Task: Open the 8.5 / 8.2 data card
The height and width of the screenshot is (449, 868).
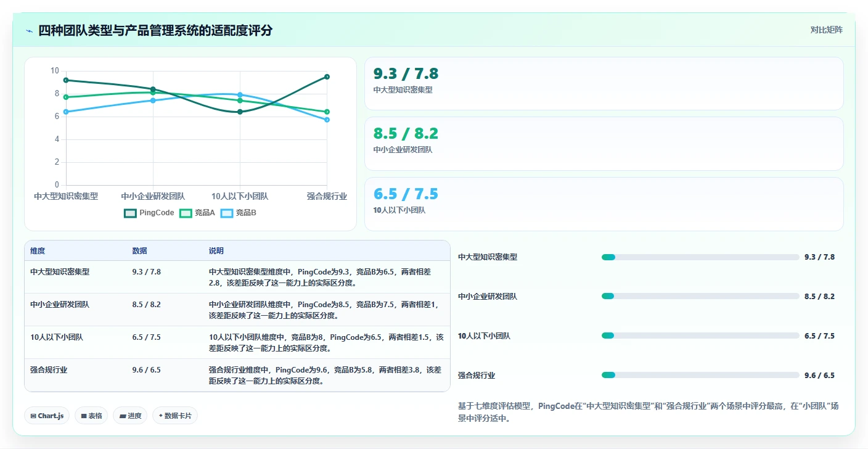Action: [x=604, y=143]
